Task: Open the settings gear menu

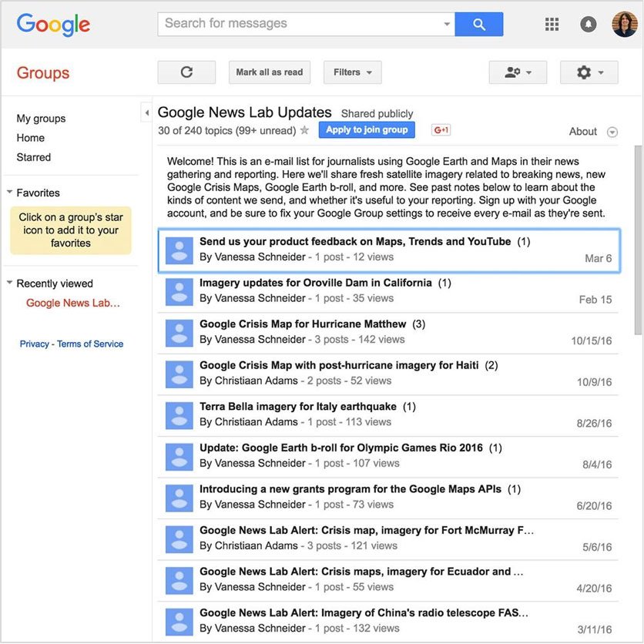Action: [589, 72]
